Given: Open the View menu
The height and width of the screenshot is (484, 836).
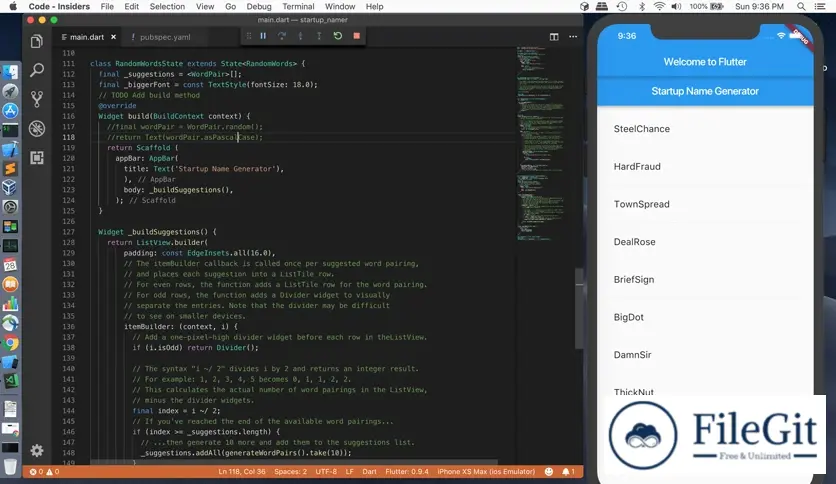Looking at the screenshot, I should [x=205, y=6].
